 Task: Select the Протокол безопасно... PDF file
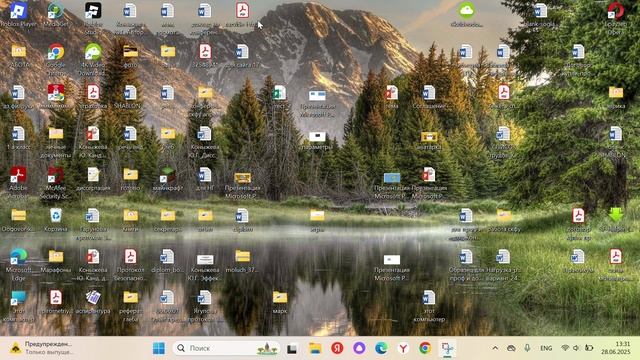pos(131,256)
